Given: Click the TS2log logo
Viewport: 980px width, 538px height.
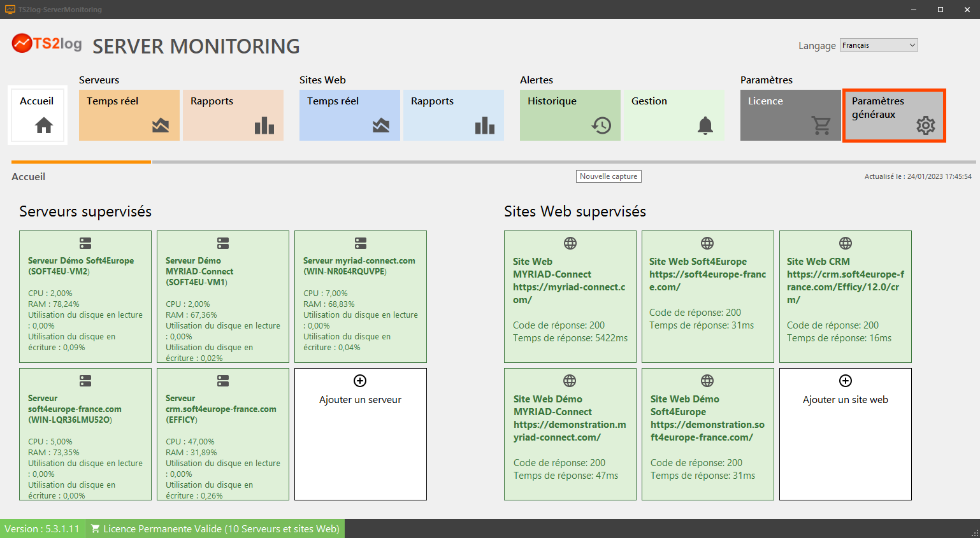Looking at the screenshot, I should (47, 43).
